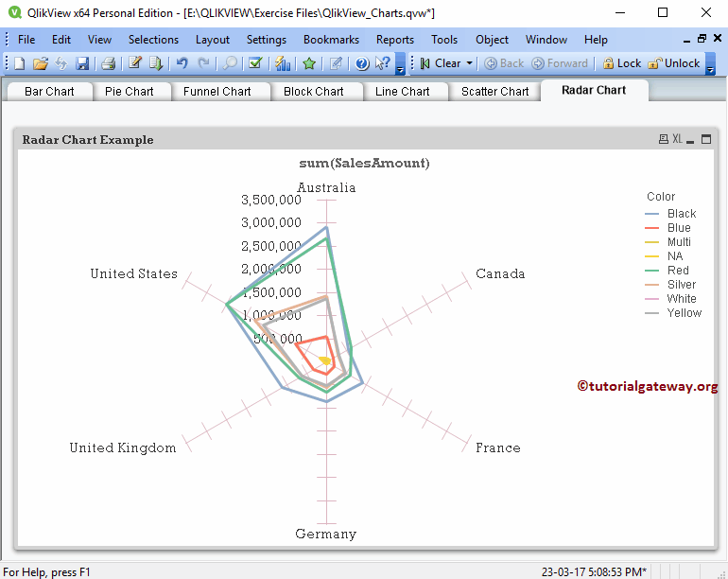Launch the Quick Chart wizard icon
728x579 pixels.
point(283,63)
